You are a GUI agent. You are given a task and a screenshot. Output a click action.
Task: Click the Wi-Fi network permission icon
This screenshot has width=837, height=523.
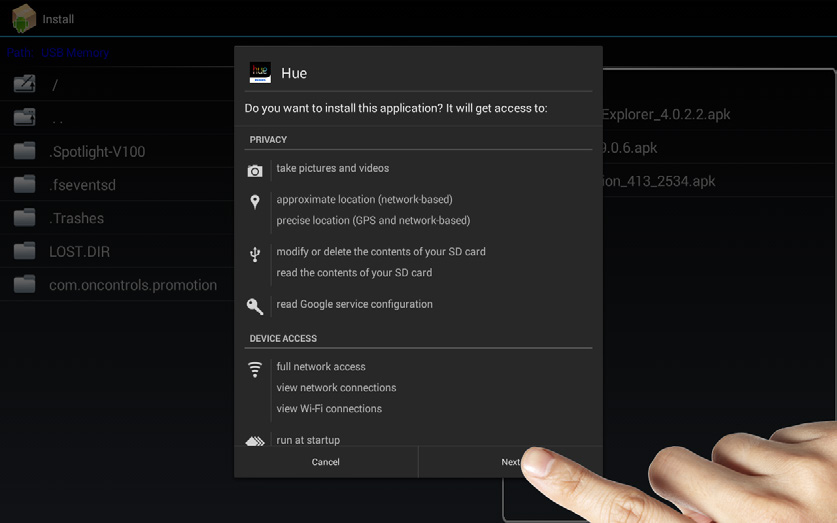pyautogui.click(x=255, y=369)
